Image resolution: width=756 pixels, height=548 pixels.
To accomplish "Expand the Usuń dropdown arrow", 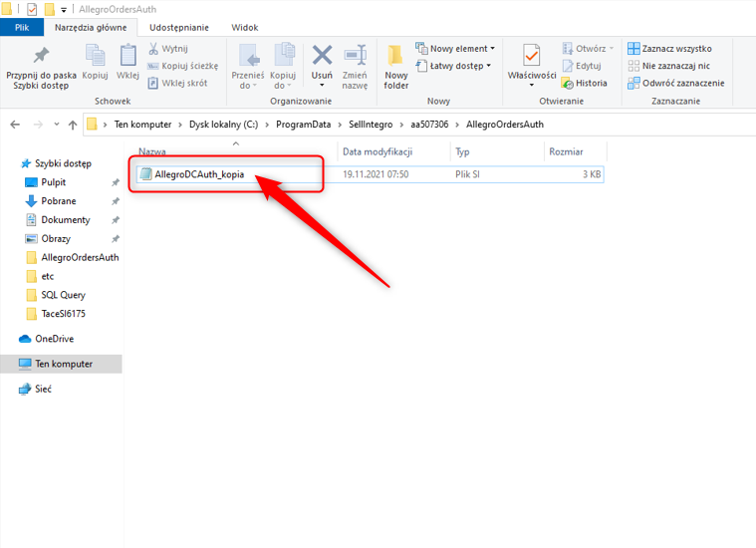I will (x=322, y=86).
